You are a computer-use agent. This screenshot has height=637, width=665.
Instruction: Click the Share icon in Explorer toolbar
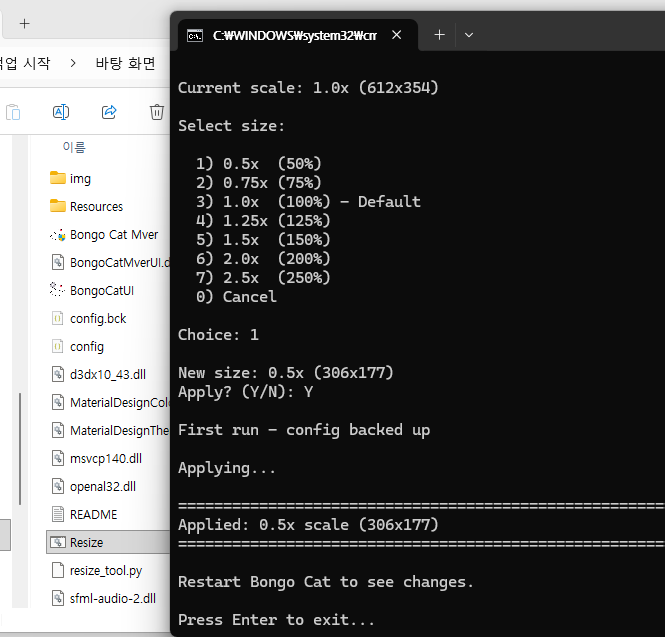pyautogui.click(x=110, y=112)
